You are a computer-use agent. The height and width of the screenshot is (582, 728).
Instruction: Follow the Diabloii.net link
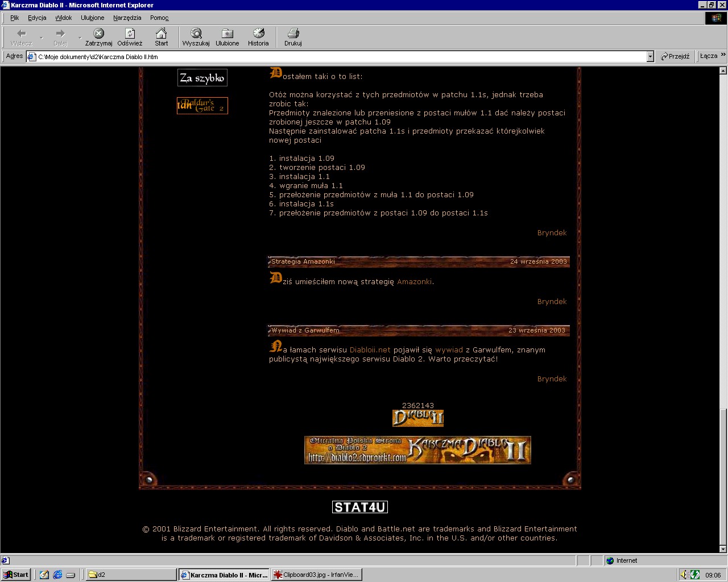coord(370,350)
